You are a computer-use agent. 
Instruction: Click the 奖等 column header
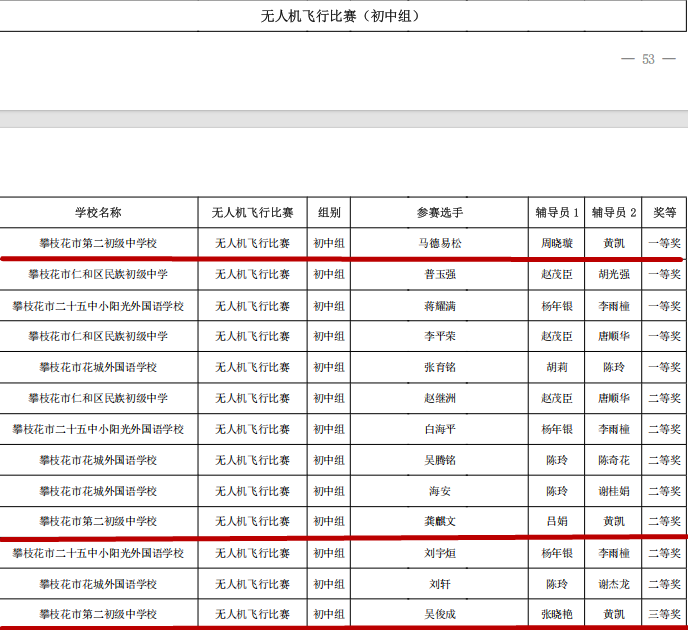click(x=664, y=213)
